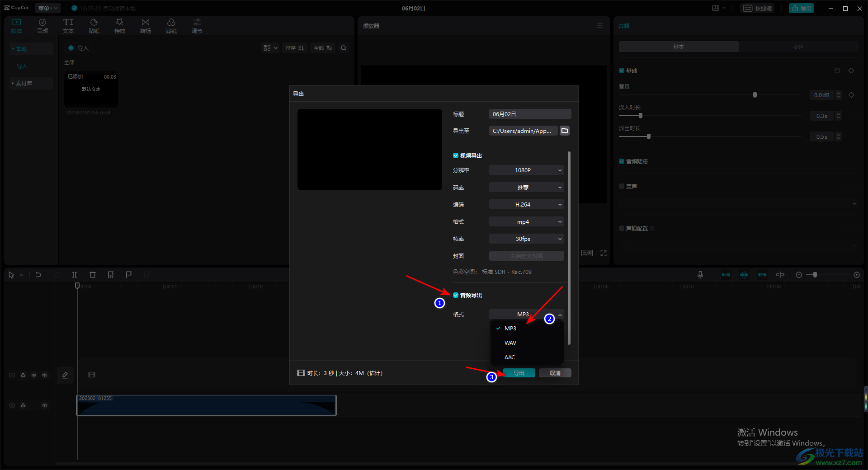Click the reset icon in Basic section

pos(837,70)
